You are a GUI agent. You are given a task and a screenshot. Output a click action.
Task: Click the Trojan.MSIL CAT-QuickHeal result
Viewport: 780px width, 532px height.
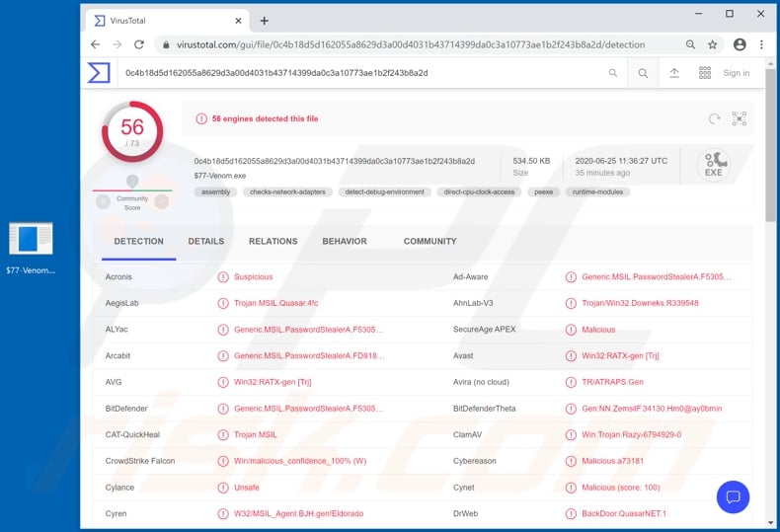(255, 434)
